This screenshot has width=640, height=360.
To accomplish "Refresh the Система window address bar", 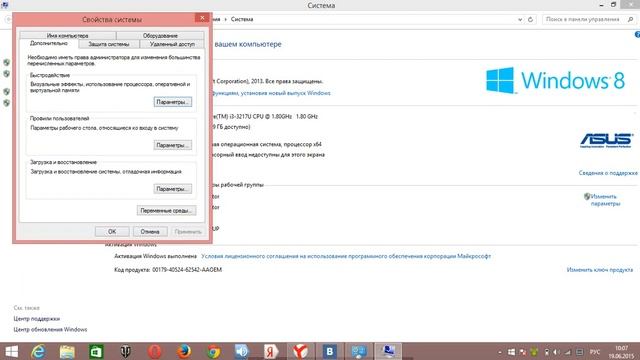I will pos(530,20).
